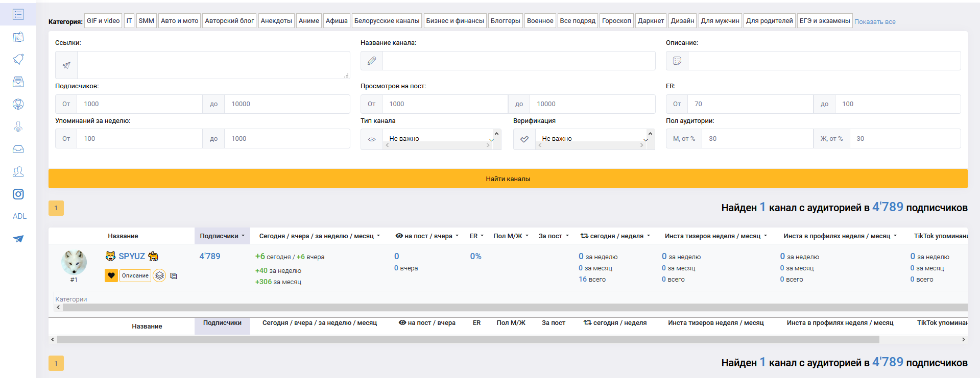
Task: Click the ER 'до' 100 input
Action: [x=898, y=104]
